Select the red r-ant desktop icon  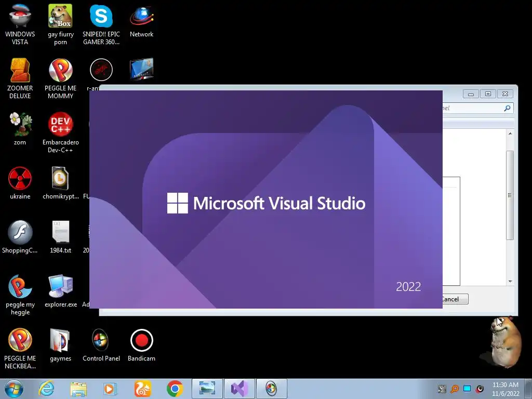coord(101,70)
